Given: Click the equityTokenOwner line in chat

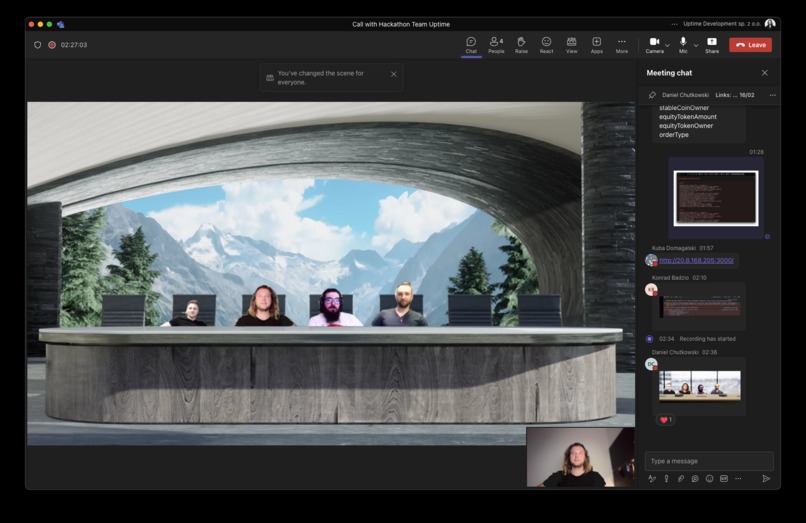Looking at the screenshot, I should [686, 125].
